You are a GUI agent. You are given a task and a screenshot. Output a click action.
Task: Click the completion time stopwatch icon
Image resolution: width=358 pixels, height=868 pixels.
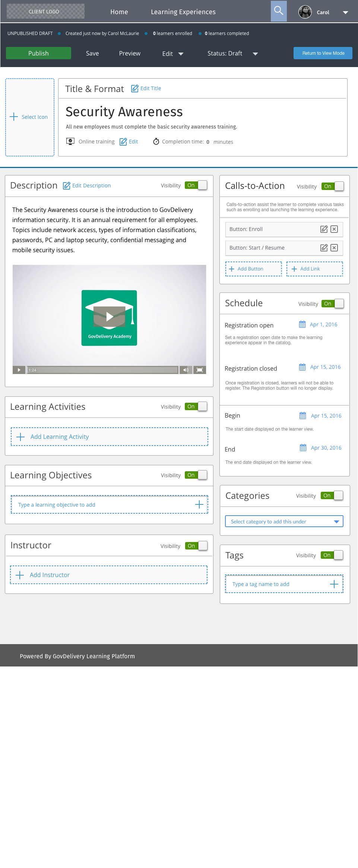point(156,141)
